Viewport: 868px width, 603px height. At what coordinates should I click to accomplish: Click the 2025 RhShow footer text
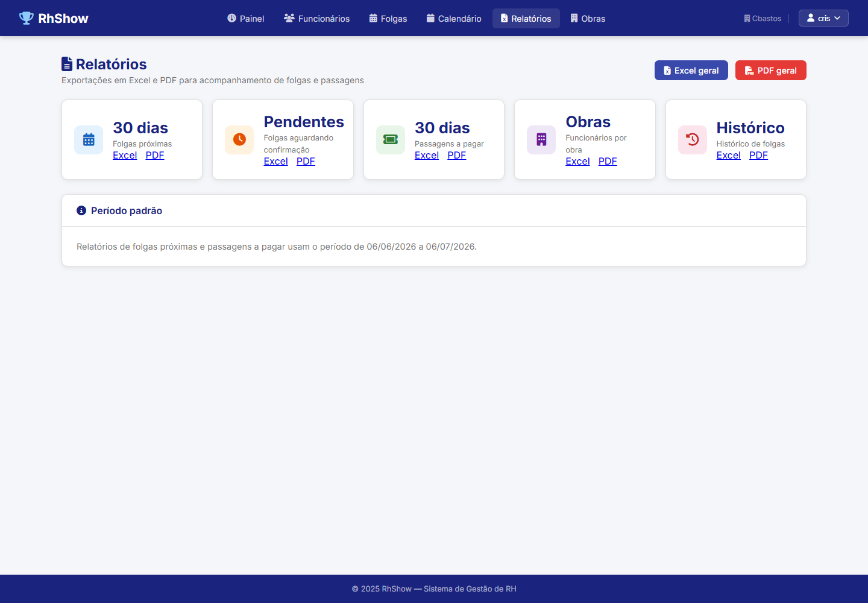[434, 589]
